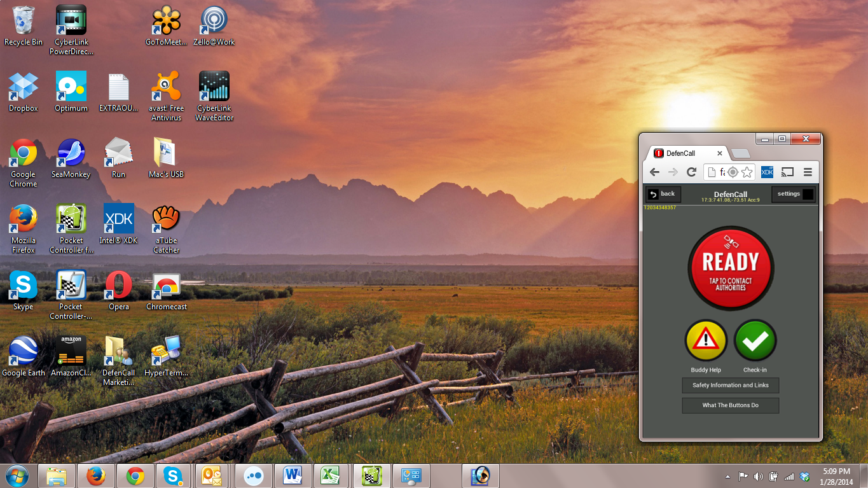The height and width of the screenshot is (488, 868).
Task: Select the Mac's USB folder icon
Action: (167, 158)
